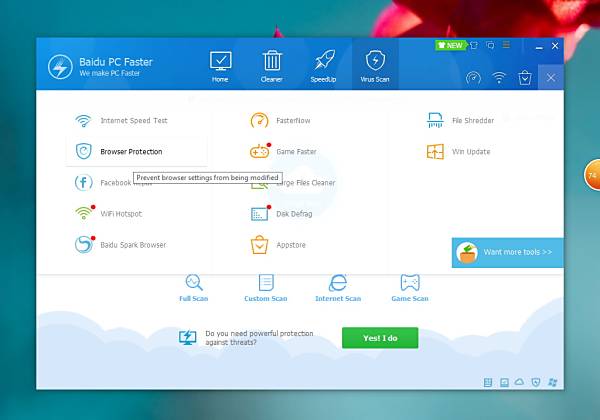The height and width of the screenshot is (420, 600).
Task: Click the orange floating ball widget on desktop
Action: click(592, 175)
